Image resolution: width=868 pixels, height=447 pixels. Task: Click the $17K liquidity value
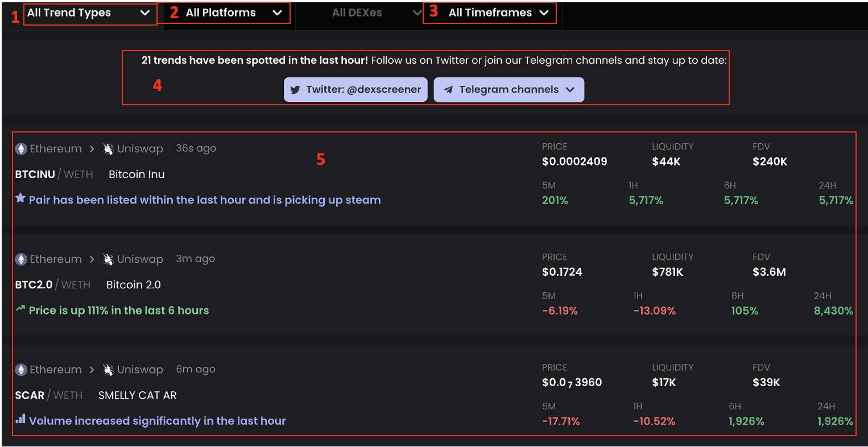point(664,382)
